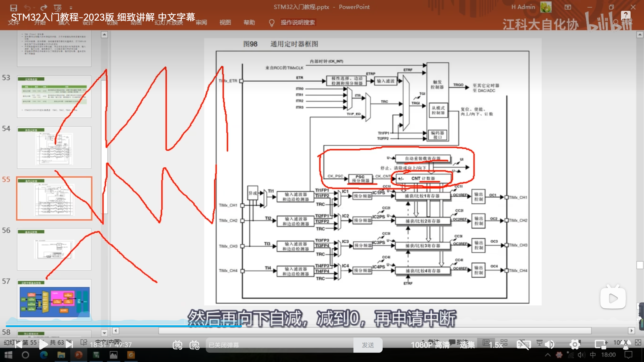Open the danmaku settings icon
Screen dimensions: 644x362
[194, 345]
